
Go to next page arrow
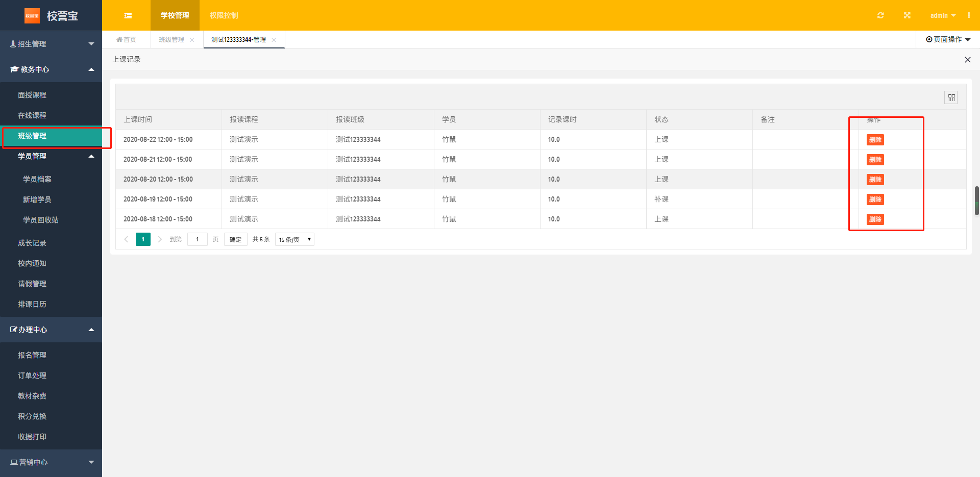[x=160, y=239]
